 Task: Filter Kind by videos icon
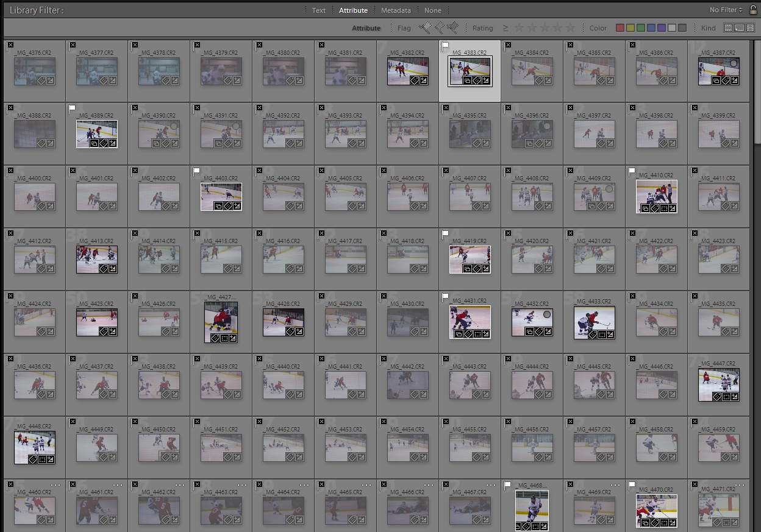pyautogui.click(x=749, y=28)
